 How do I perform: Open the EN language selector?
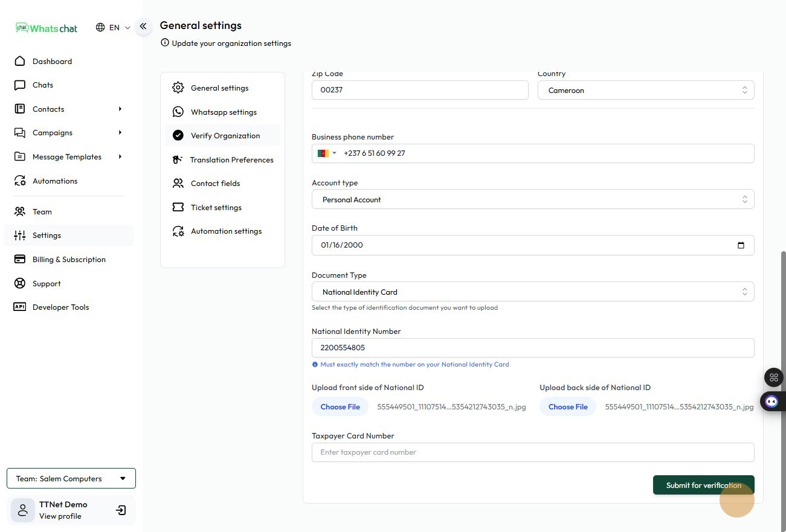pos(113,28)
